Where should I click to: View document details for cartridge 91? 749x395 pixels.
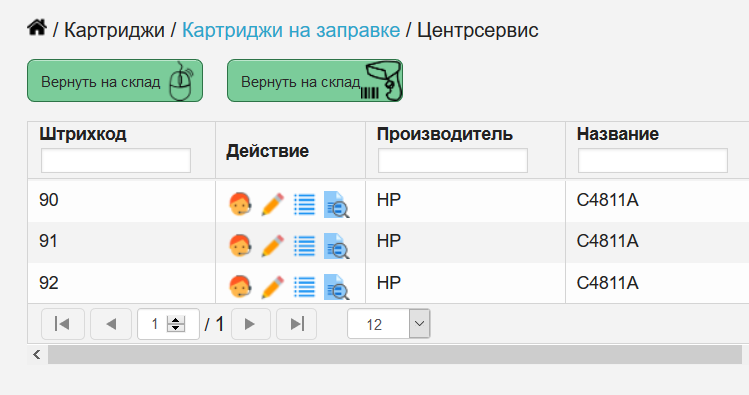(336, 246)
